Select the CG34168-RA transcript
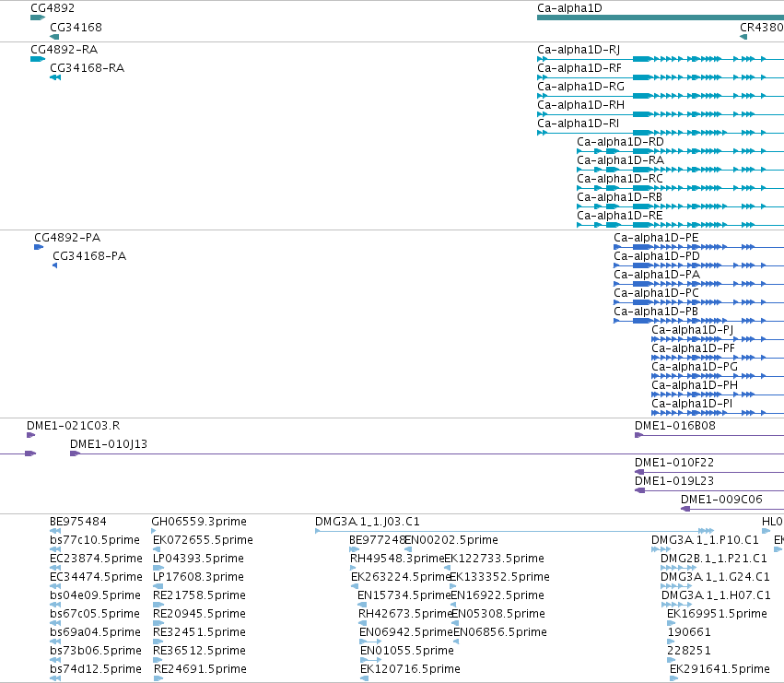Viewport: 784px width, 683px height. coord(55,77)
